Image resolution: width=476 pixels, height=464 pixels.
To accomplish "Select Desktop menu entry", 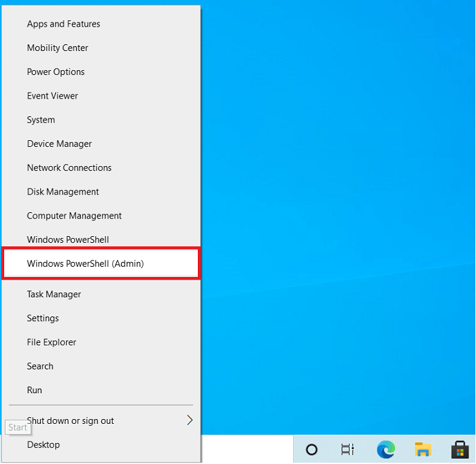I will (x=101, y=444).
